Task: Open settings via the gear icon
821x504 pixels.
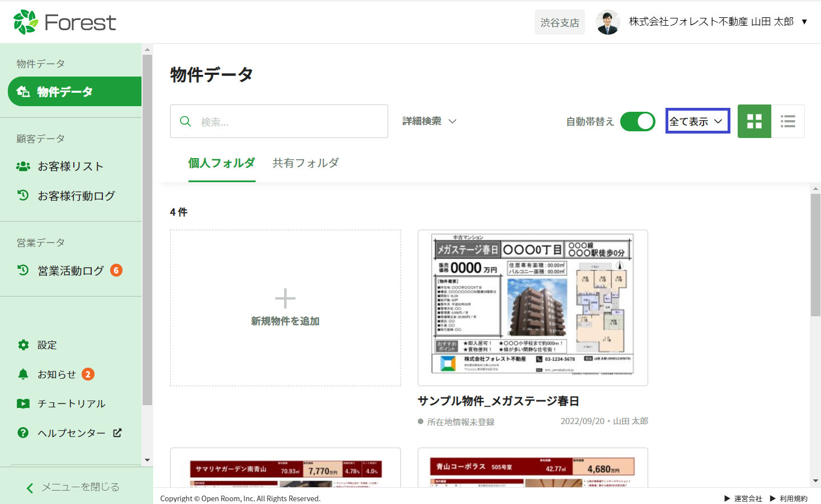Action: pyautogui.click(x=23, y=345)
